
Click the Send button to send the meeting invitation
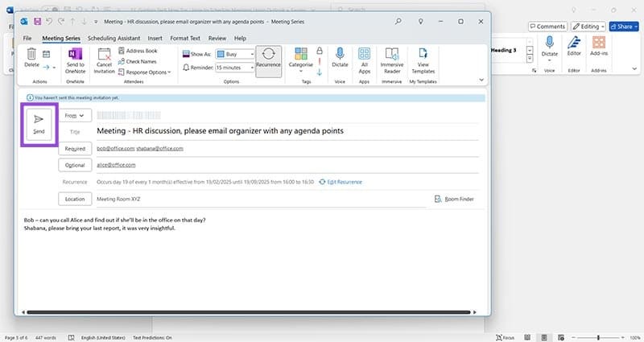(39, 125)
